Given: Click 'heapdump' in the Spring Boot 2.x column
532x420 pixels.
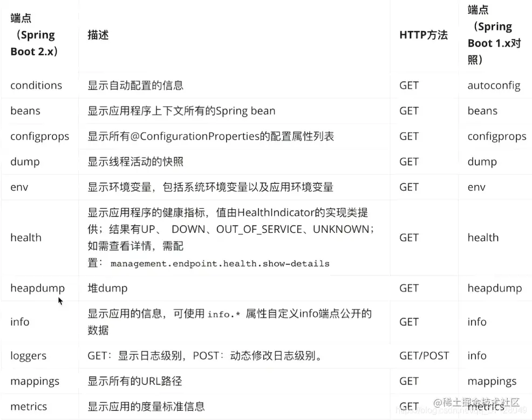Looking at the screenshot, I should tap(37, 288).
